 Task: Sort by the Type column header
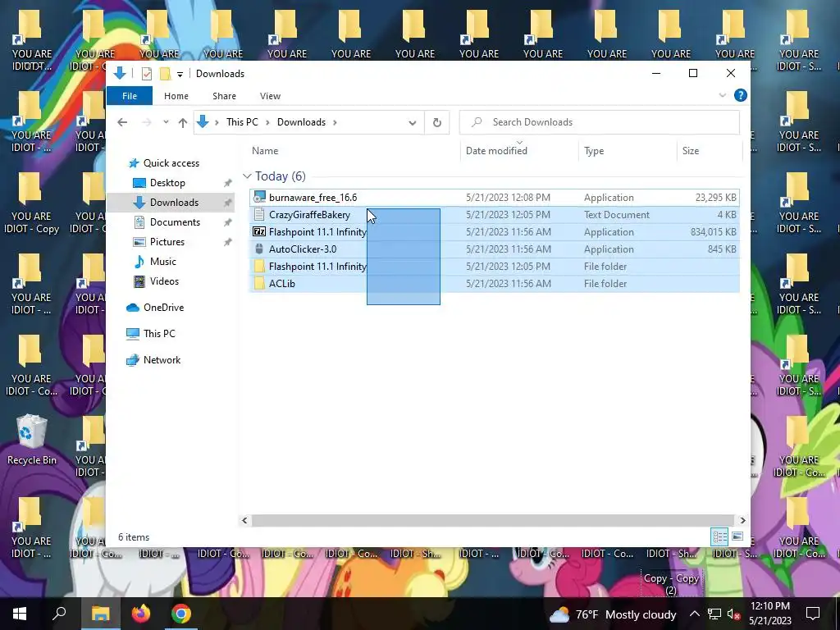(628, 151)
